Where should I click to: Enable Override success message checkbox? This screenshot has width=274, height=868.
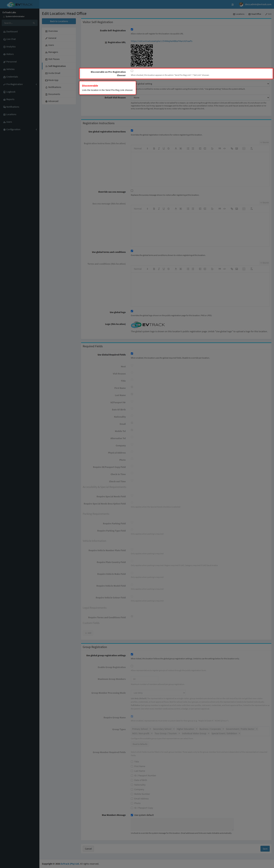coord(132,191)
